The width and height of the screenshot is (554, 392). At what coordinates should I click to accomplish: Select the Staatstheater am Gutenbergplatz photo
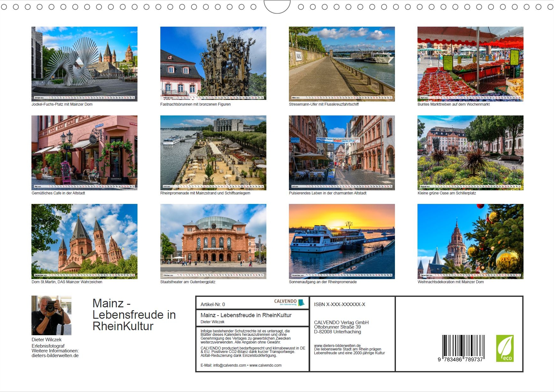pyautogui.click(x=213, y=241)
